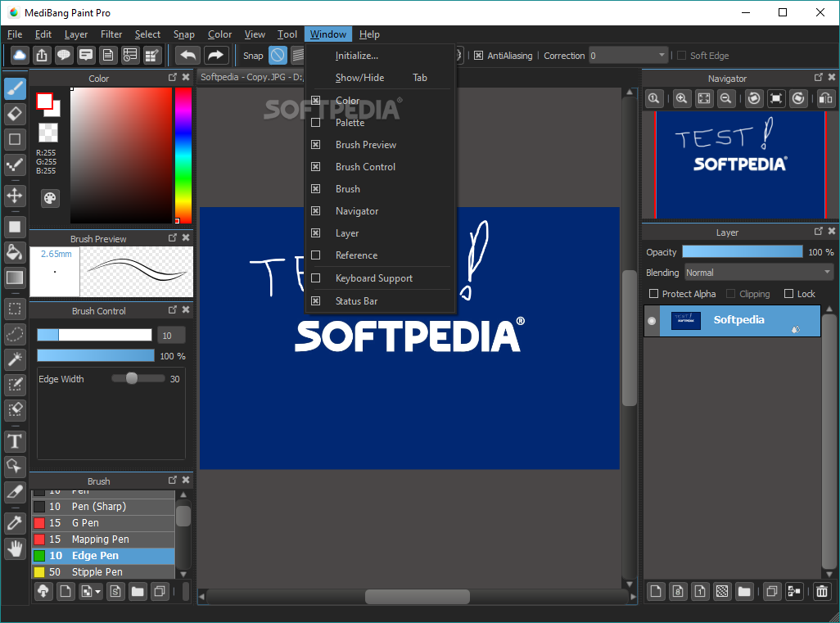Open brush add dropdown arrow in Brush panel
Image resolution: width=840 pixels, height=623 pixels.
coord(97,592)
